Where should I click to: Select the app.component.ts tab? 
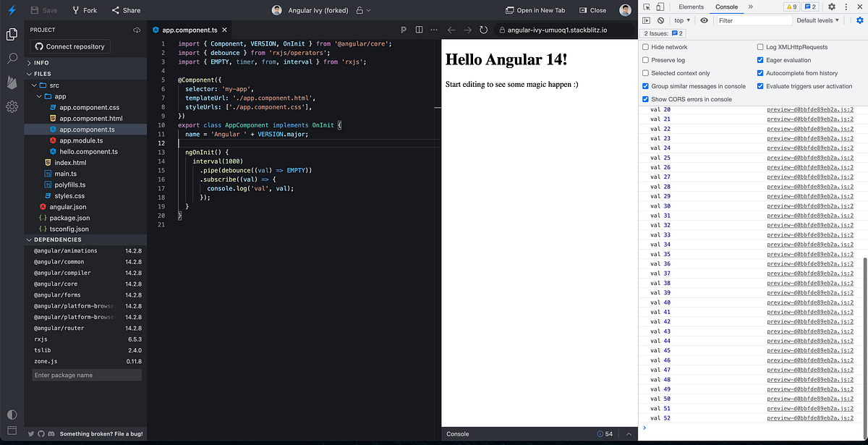click(x=190, y=30)
